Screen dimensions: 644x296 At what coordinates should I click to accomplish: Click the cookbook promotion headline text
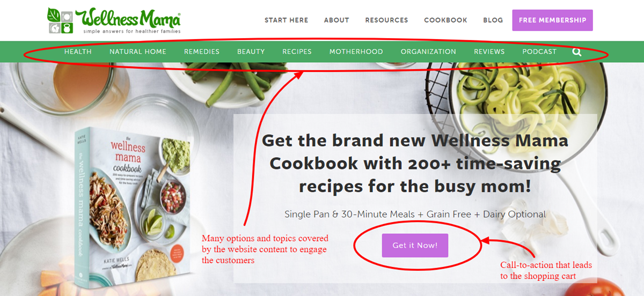pos(415,164)
